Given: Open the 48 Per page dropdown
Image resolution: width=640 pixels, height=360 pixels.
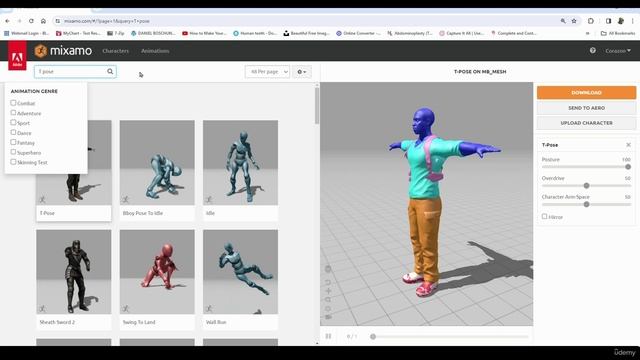Looking at the screenshot, I should click(267, 71).
